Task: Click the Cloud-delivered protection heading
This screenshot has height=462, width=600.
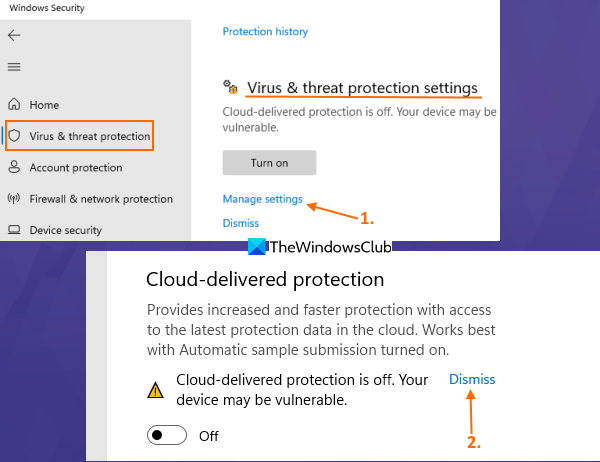Action: tap(265, 278)
